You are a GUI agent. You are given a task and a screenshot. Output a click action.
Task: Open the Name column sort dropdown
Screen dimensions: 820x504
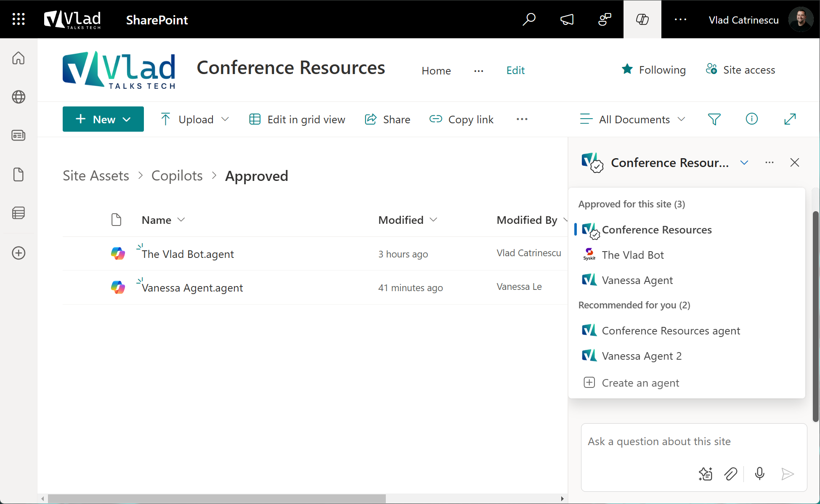click(182, 220)
